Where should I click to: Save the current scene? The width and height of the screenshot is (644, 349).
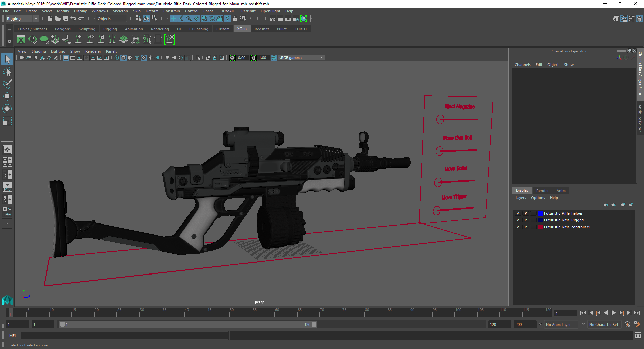click(66, 19)
